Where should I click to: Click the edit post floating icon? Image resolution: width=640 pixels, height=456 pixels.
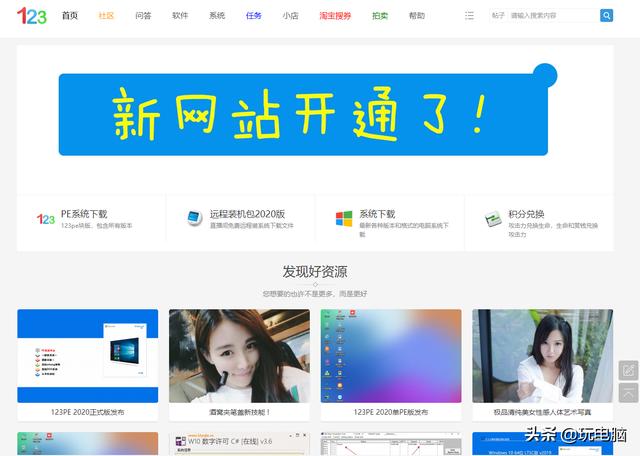(628, 370)
